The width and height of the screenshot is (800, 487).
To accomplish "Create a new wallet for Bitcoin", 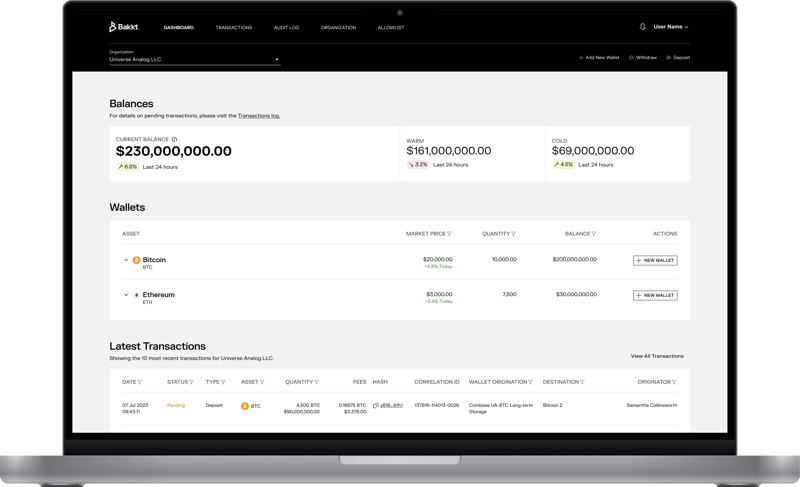I will pos(655,260).
